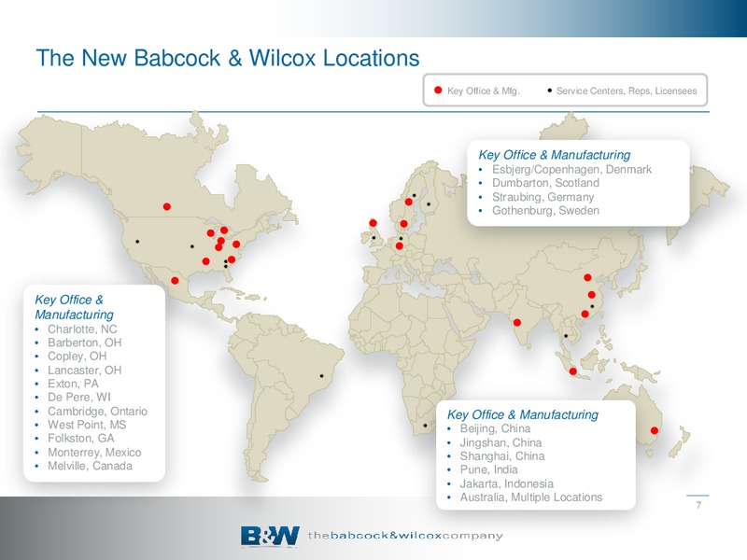Image resolution: width=747 pixels, height=560 pixels.
Task: Click the black dot in the western United States
Action: tap(137, 242)
